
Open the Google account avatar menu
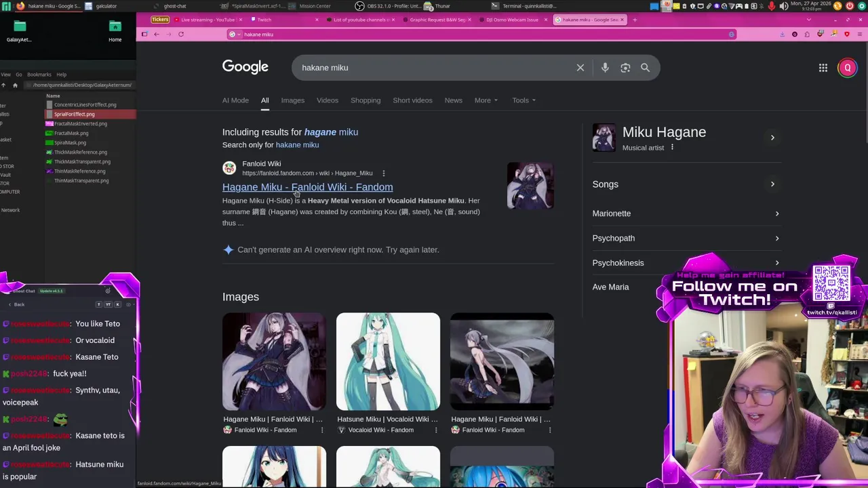(x=847, y=68)
